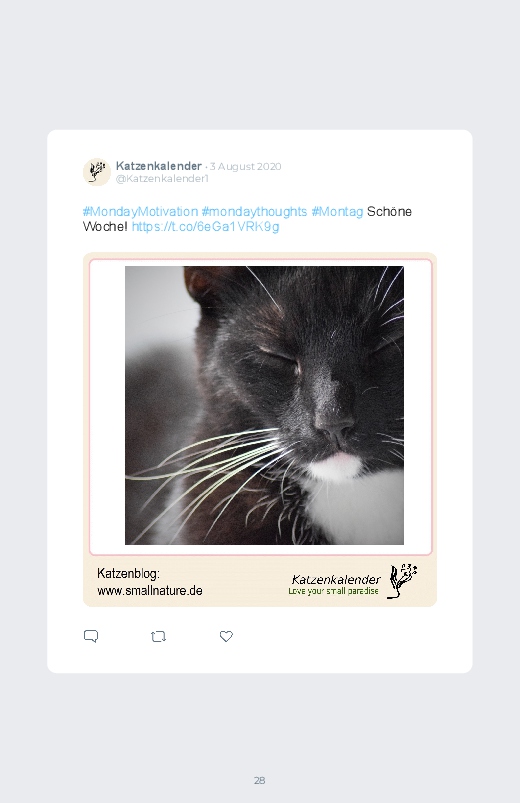Open the #Montag hashtag
Screen dimensions: 520x803
[337, 212]
